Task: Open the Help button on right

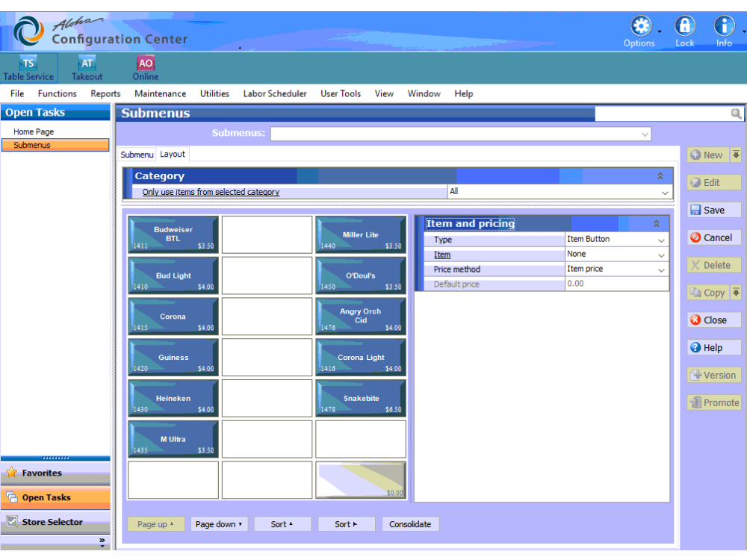Action: (713, 348)
